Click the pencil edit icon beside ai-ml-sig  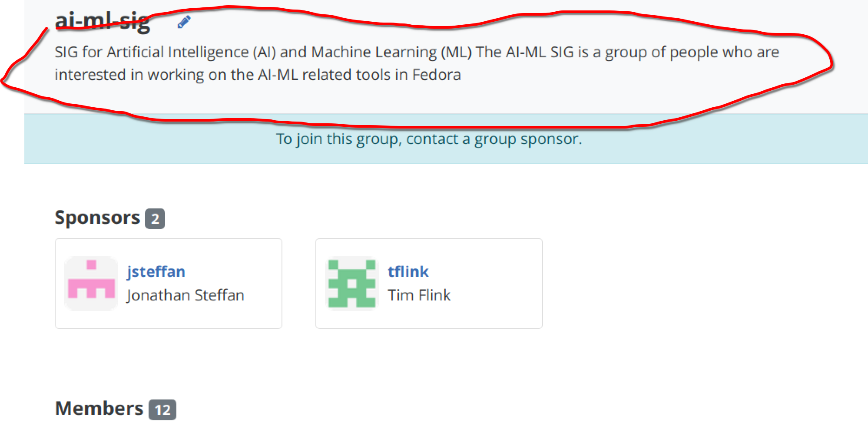click(x=184, y=21)
